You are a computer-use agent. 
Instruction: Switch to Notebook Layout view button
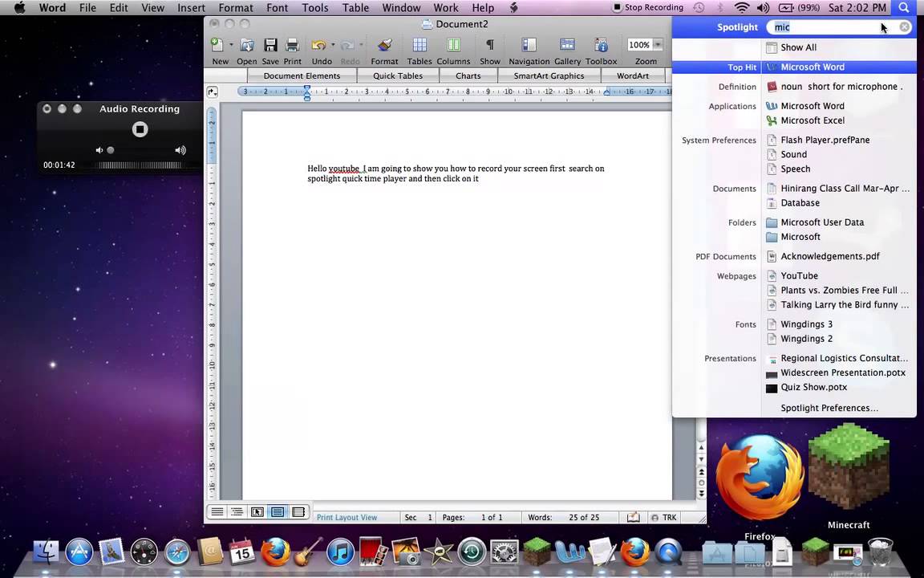click(298, 512)
